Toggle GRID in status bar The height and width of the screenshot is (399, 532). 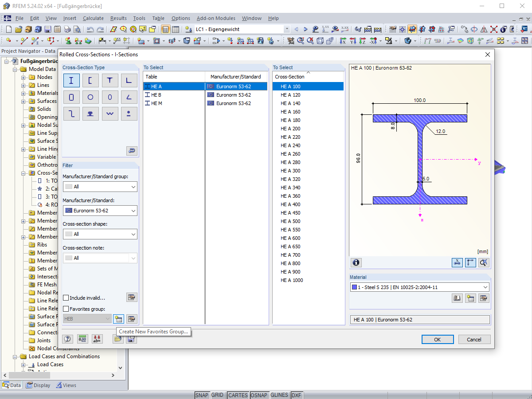pos(217,395)
